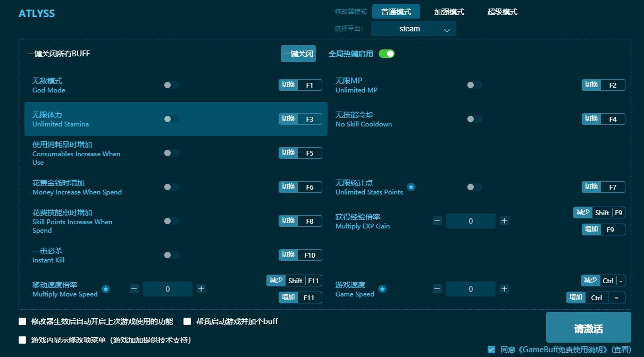Click the 切换 F10 button for Instant Kill
The height and width of the screenshot is (357, 644).
[300, 255]
